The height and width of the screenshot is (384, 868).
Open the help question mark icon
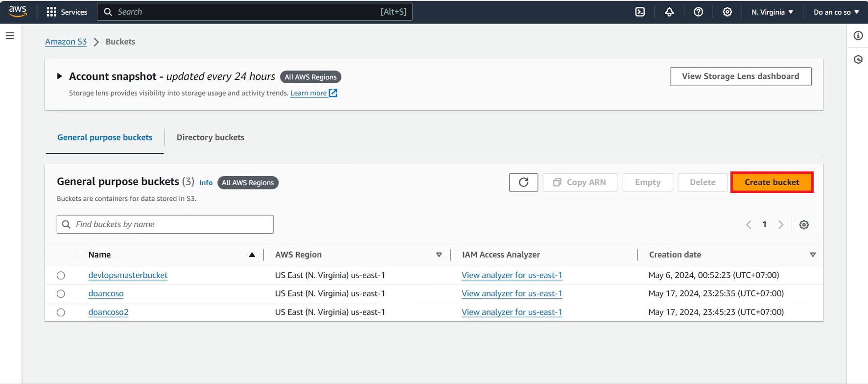(x=698, y=12)
